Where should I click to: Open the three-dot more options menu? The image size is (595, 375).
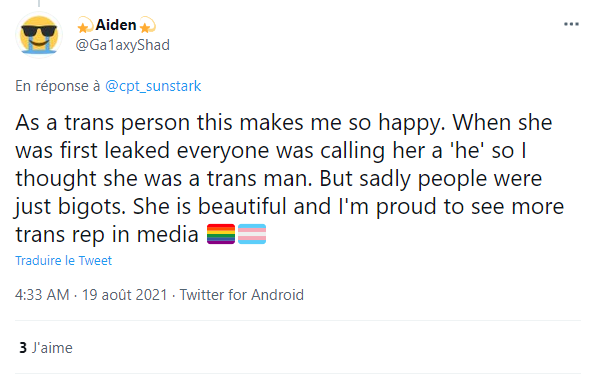pos(571,24)
